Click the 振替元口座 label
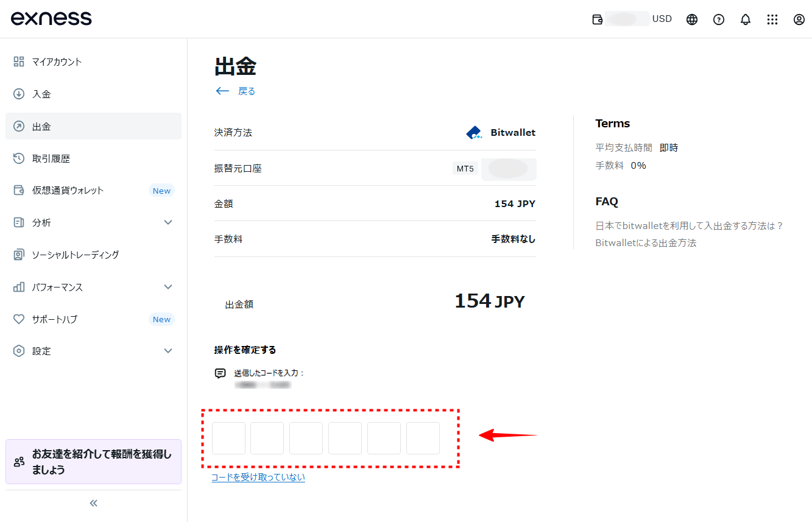Image resolution: width=812 pixels, height=522 pixels. (238, 169)
